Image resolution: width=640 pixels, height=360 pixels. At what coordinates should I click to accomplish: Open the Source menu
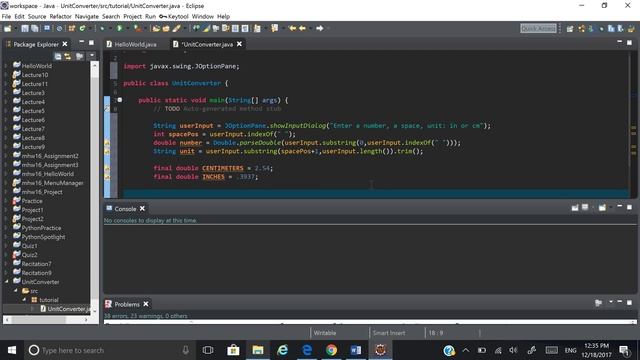click(x=37, y=16)
